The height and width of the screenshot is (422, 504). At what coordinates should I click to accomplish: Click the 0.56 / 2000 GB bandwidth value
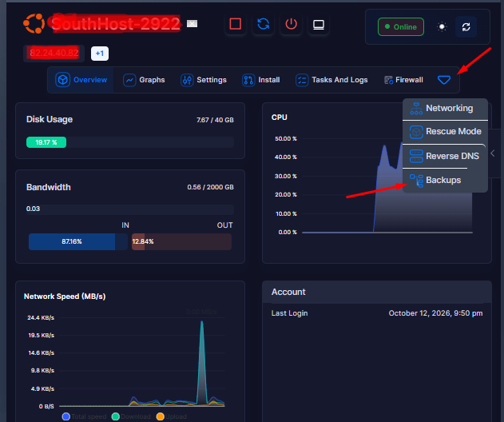[x=210, y=187]
